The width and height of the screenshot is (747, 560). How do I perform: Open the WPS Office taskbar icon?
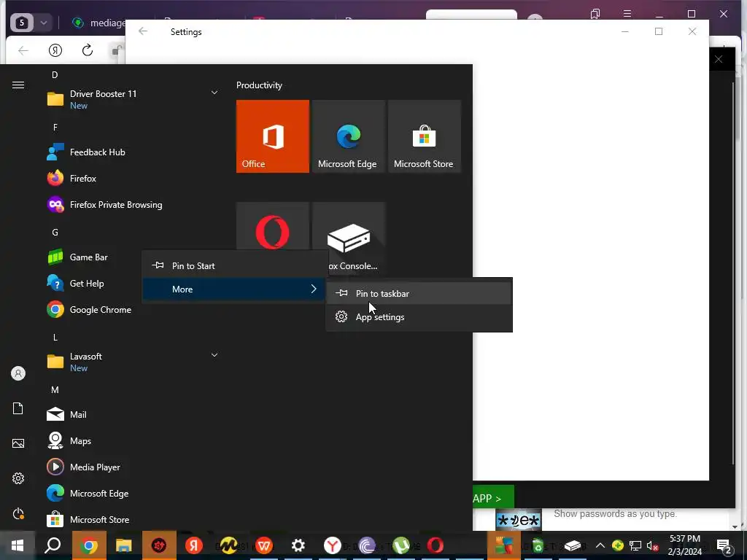click(264, 545)
